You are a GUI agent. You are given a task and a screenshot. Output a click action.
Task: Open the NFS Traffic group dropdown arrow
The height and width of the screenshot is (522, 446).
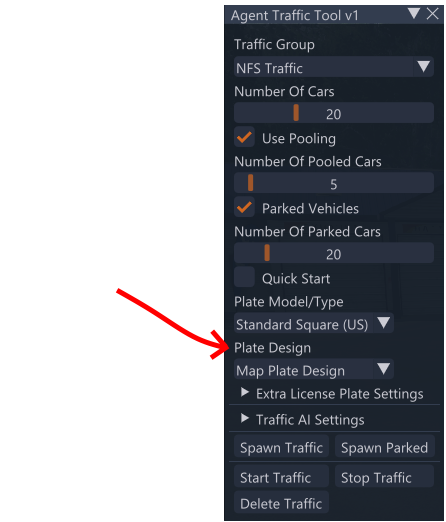pos(424,67)
